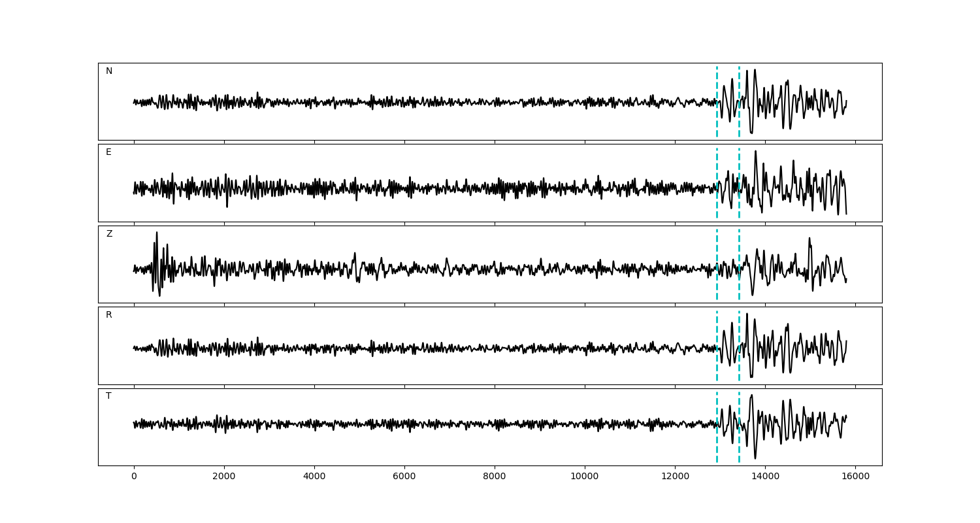Click the x-axis tick label 0
This screenshot has height=523, width=980.
point(134,477)
